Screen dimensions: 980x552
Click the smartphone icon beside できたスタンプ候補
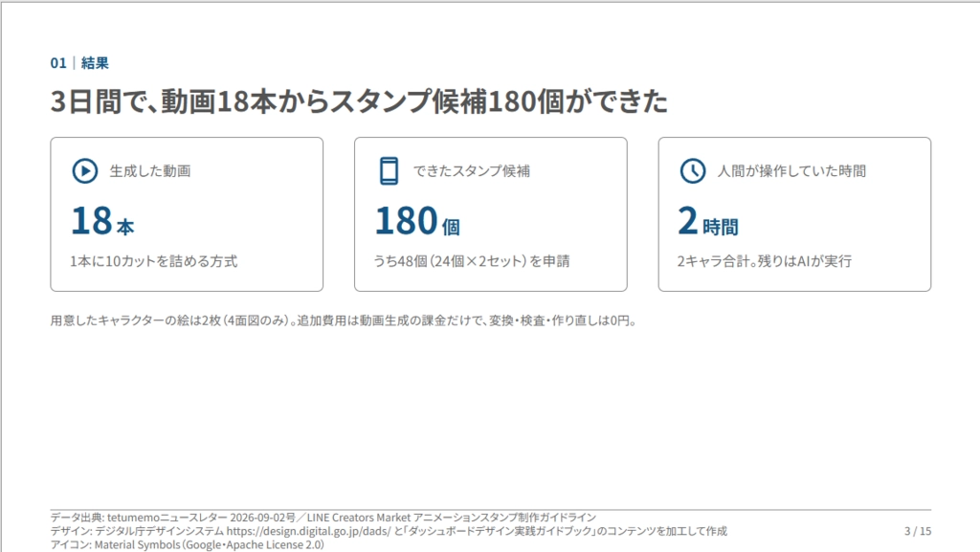click(x=389, y=171)
